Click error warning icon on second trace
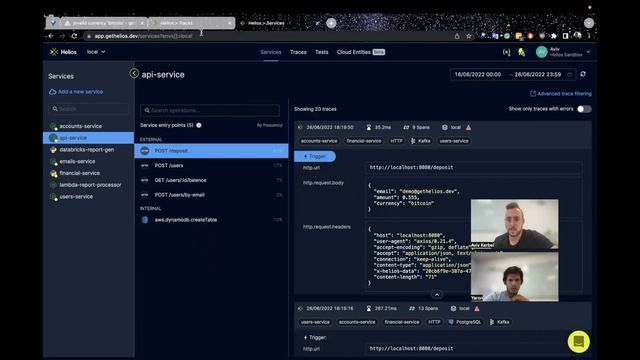This screenshot has width=640, height=360. coord(477,309)
